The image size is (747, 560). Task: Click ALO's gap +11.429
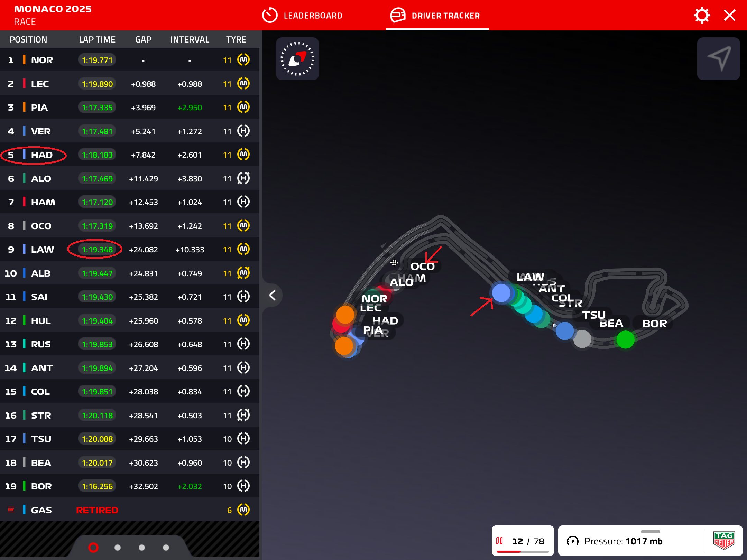[x=143, y=179]
